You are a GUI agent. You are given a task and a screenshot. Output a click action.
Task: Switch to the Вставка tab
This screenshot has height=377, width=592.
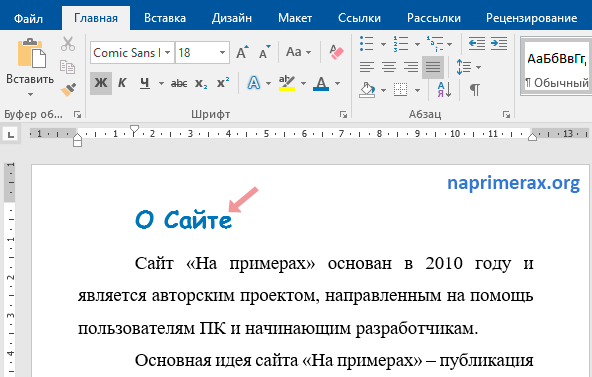tap(165, 18)
